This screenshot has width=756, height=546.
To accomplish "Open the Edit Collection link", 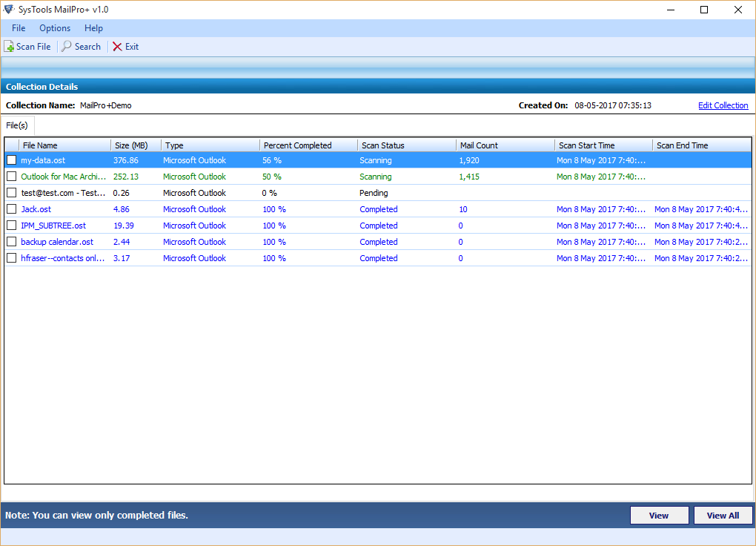I will [723, 106].
